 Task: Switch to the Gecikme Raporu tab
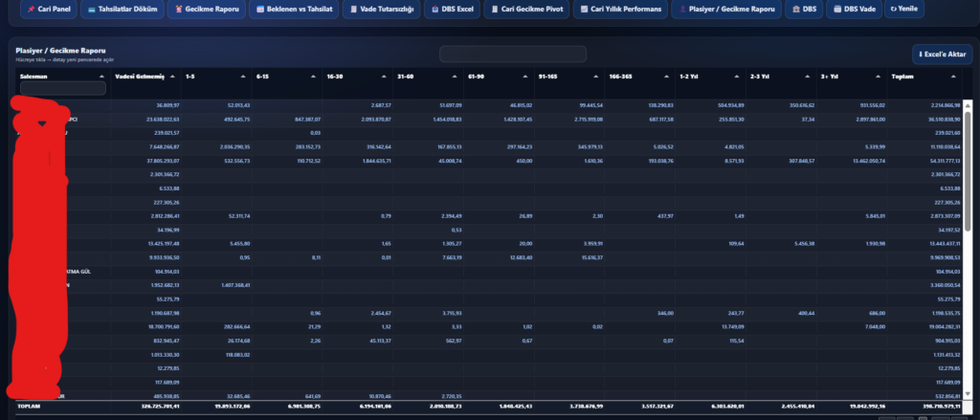pos(207,10)
